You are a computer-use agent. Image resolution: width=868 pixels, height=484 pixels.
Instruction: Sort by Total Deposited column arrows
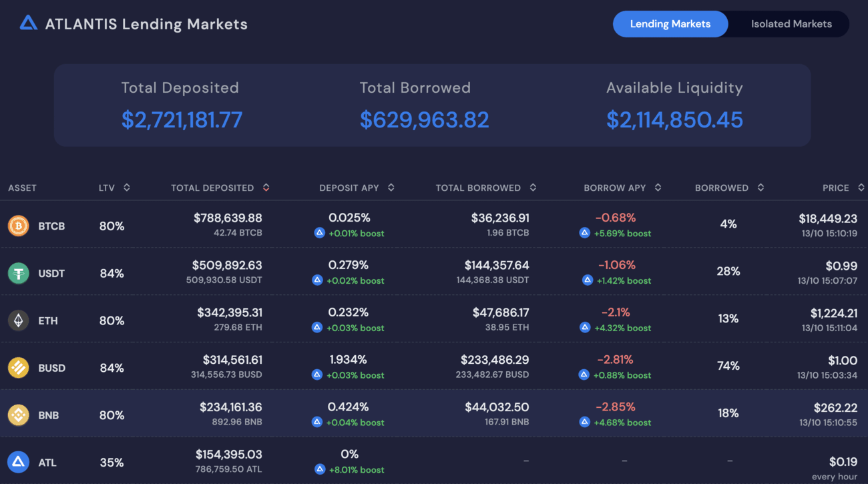(266, 188)
